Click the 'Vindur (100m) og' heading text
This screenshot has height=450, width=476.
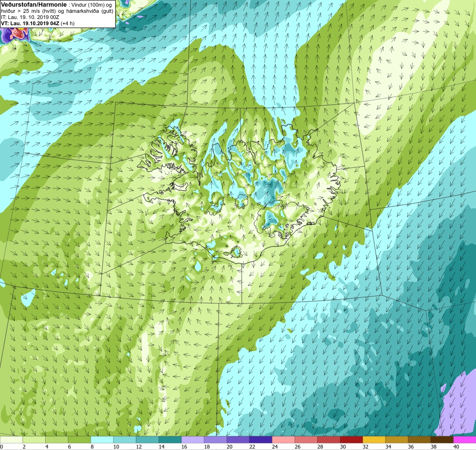click(x=91, y=5)
